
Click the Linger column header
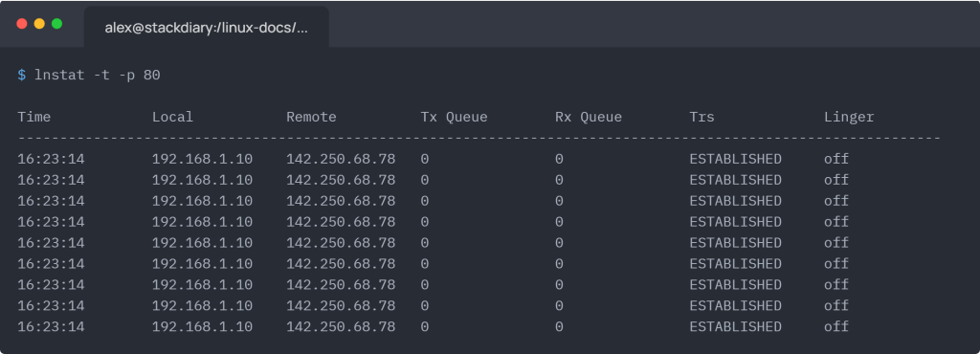tap(849, 118)
